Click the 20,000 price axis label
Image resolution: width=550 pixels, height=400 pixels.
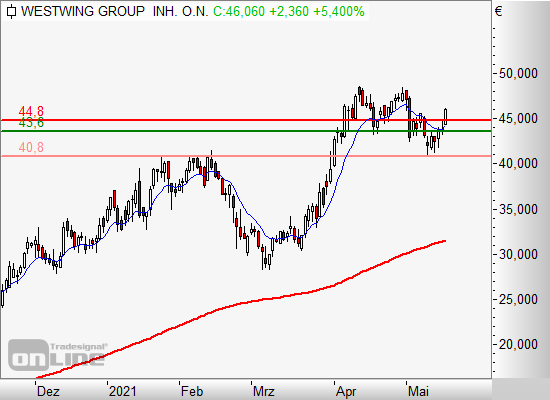click(x=518, y=345)
